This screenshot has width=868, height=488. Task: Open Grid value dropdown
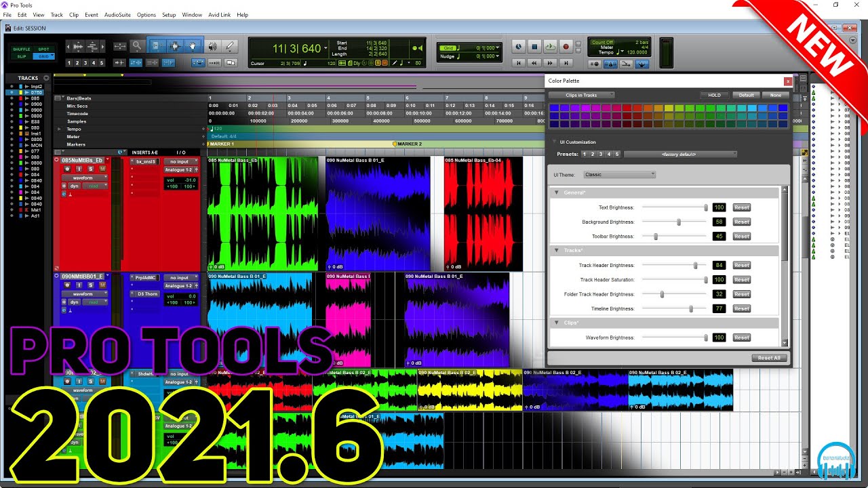(498, 47)
